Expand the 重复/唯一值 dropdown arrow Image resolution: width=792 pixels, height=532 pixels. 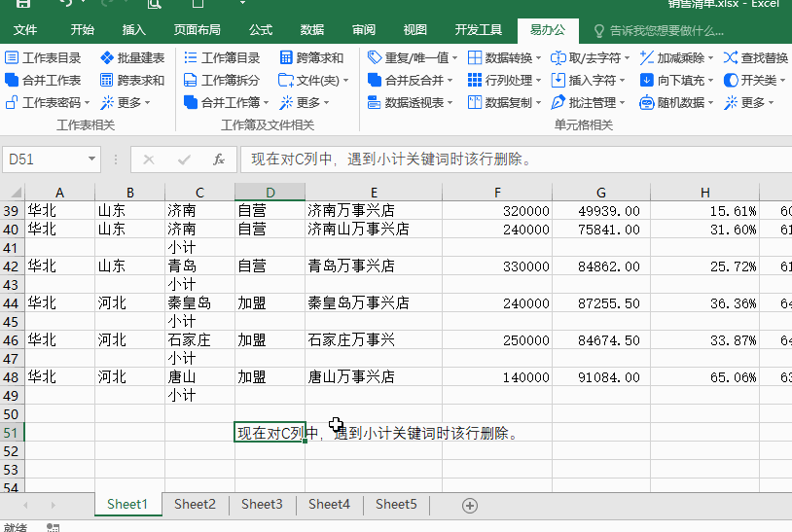(x=454, y=58)
